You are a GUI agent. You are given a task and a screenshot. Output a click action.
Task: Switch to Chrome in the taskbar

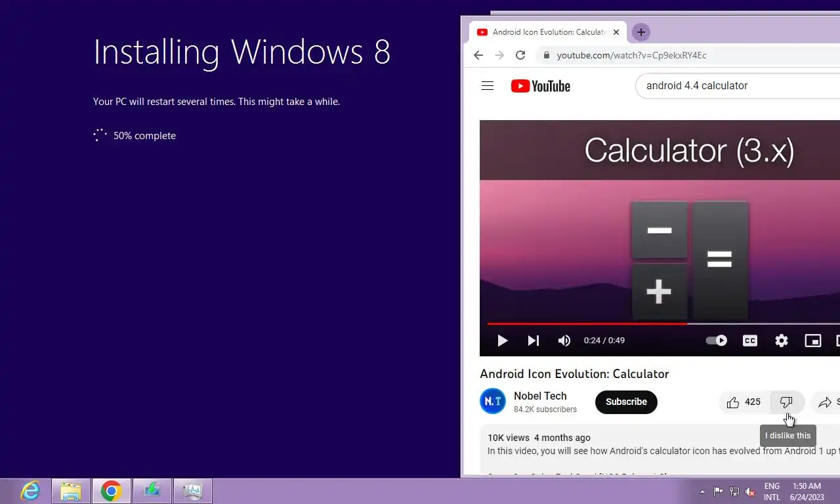coord(112,491)
